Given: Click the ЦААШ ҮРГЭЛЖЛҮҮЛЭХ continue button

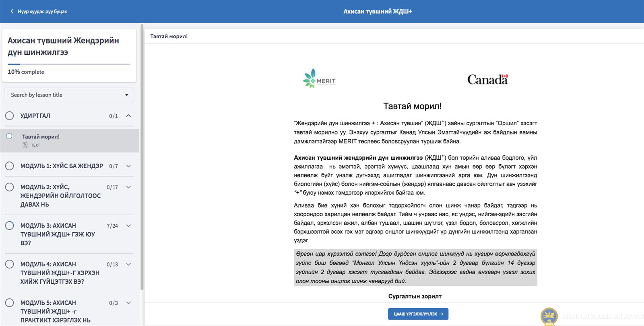Looking at the screenshot, I should pyautogui.click(x=418, y=314).
